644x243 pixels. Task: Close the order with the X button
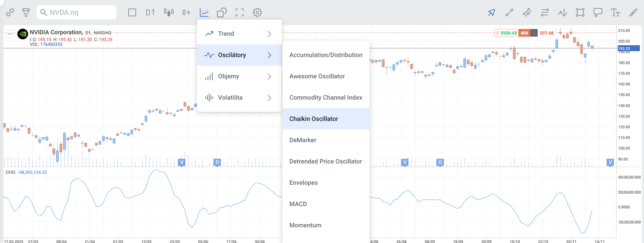534,33
